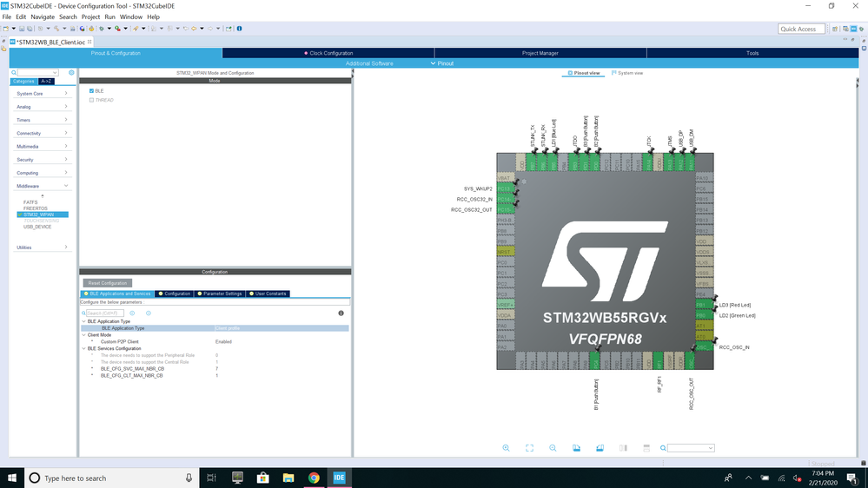Click the Back navigation arrow in the toolbar
Screen dimensions: 868x488
(194, 29)
